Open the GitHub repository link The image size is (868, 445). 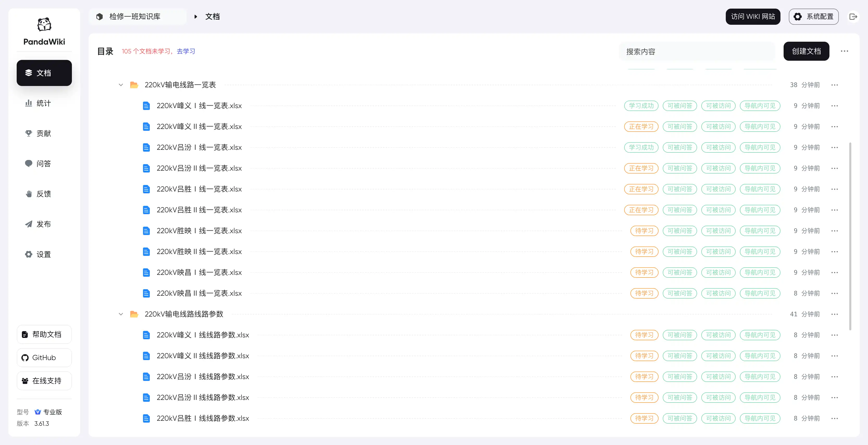coord(44,357)
